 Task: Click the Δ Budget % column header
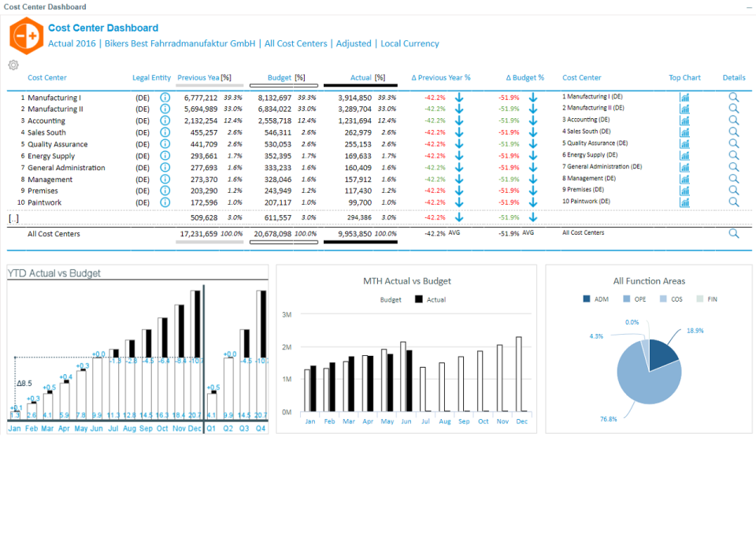click(x=525, y=77)
